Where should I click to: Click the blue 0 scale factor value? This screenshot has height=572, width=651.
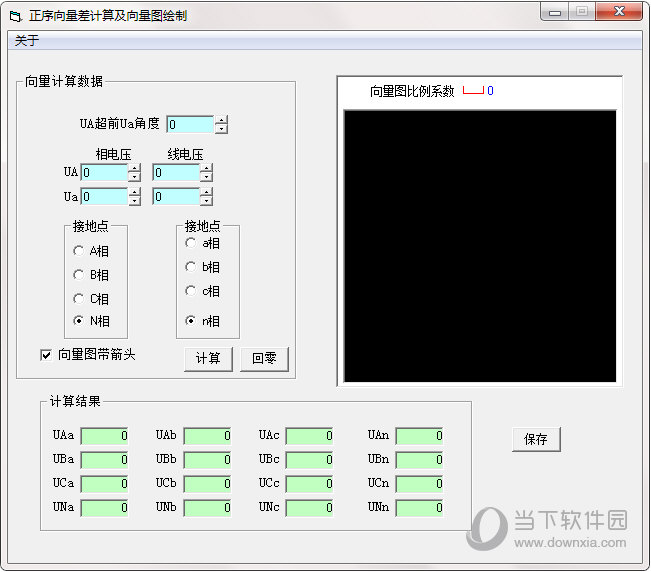point(490,91)
